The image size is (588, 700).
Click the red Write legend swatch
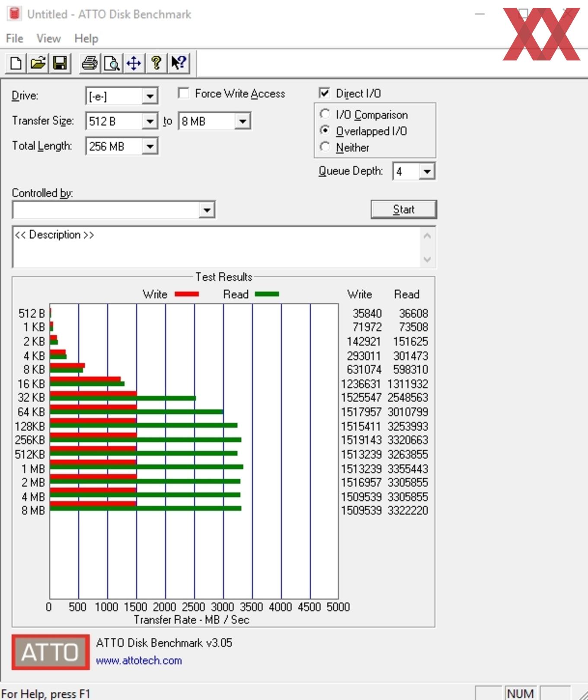coord(187,294)
